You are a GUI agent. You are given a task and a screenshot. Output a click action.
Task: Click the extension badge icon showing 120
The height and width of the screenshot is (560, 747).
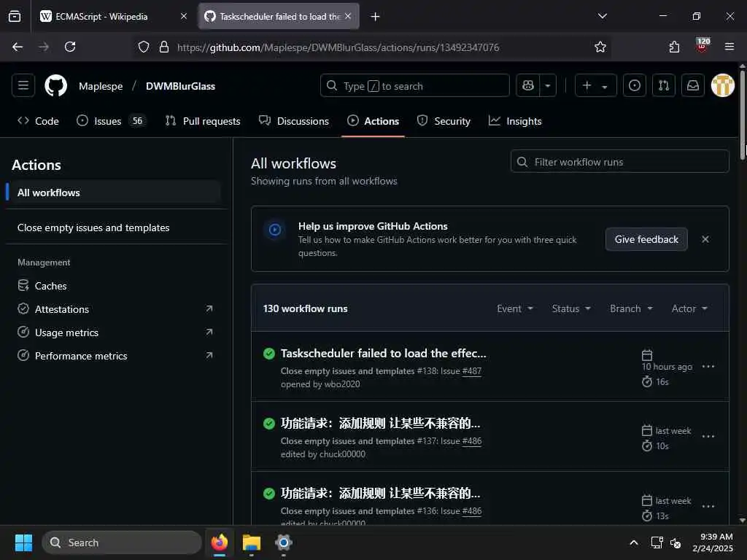click(x=703, y=46)
